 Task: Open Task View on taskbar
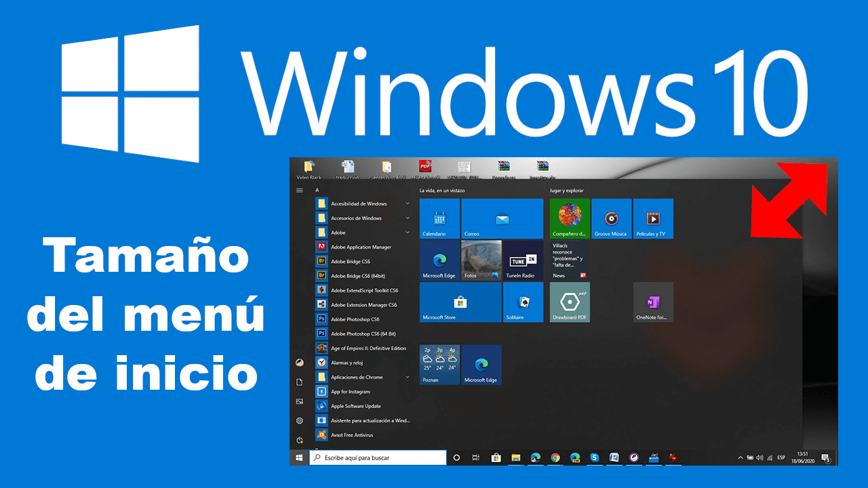[476, 458]
